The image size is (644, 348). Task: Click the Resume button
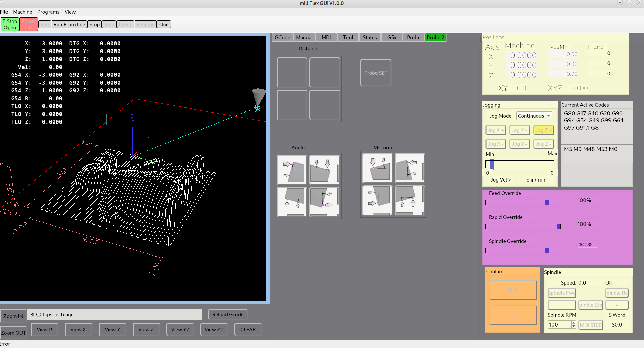click(x=146, y=25)
